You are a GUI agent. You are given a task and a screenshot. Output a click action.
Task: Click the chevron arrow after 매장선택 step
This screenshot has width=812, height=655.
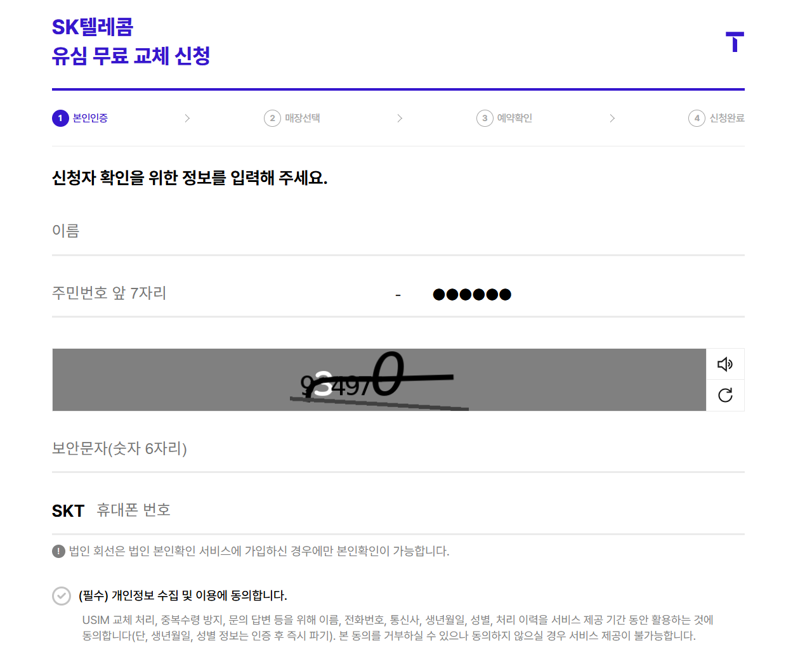(400, 118)
